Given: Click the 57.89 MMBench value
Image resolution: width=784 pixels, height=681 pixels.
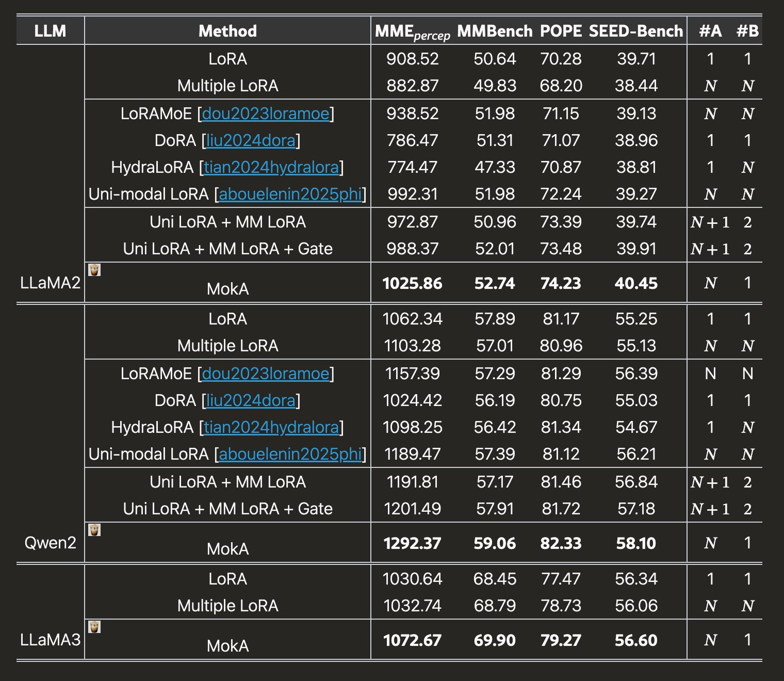Looking at the screenshot, I should tap(495, 319).
